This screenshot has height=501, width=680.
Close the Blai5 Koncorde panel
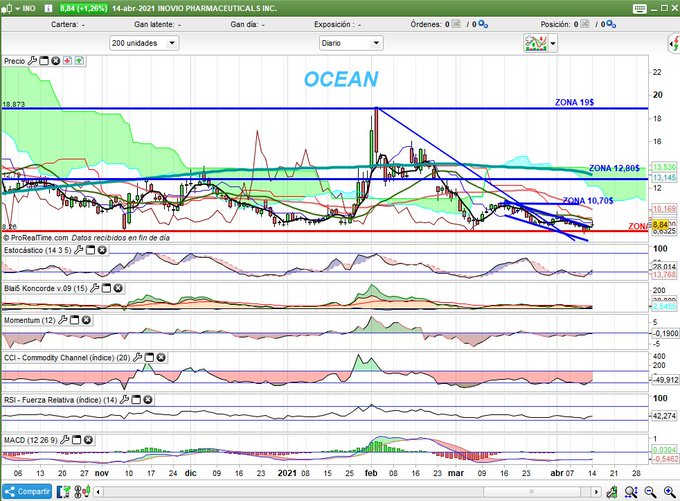(x=118, y=288)
